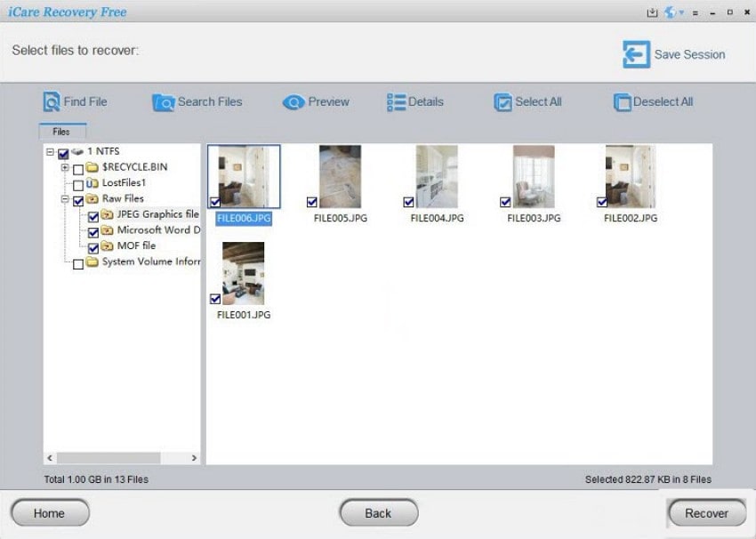Uncheck the JPEG Graphics file checkbox

93,217
